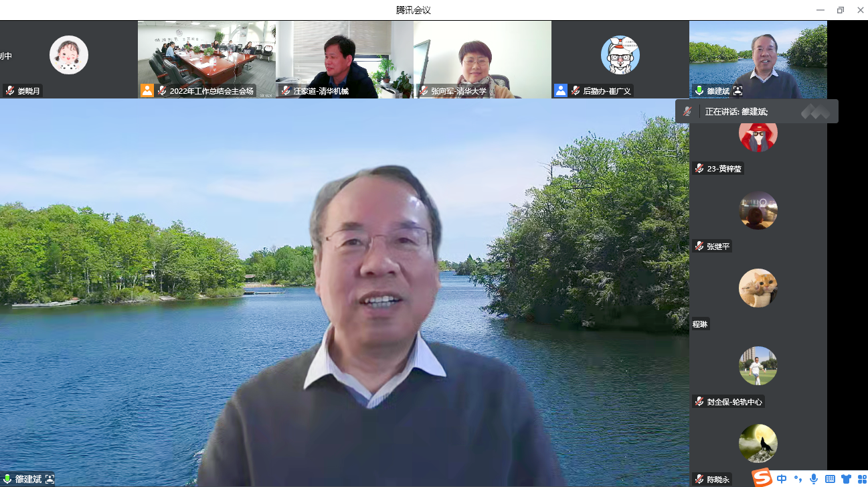Close the 腾讯会议 window
The height and width of the screenshot is (487, 868).
[x=859, y=10]
